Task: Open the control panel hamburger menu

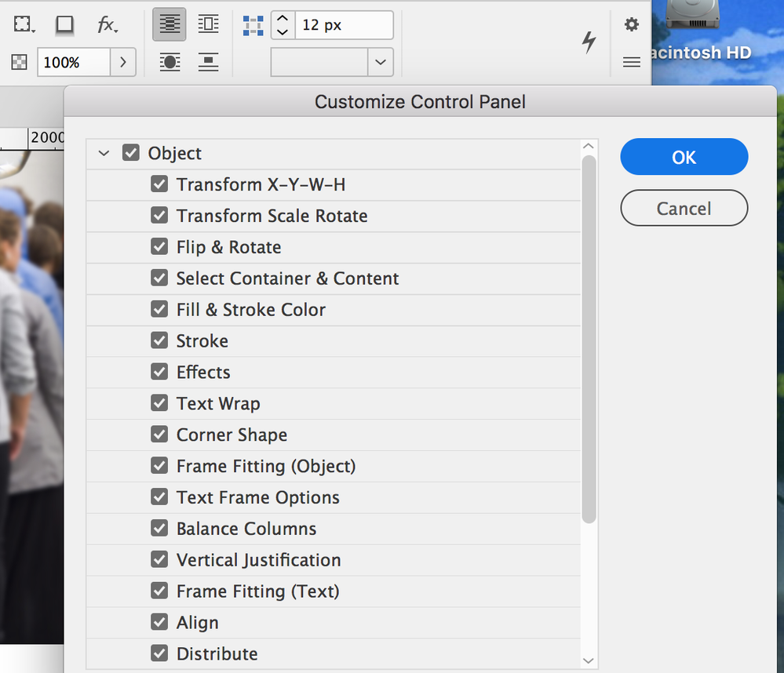Action: [632, 62]
